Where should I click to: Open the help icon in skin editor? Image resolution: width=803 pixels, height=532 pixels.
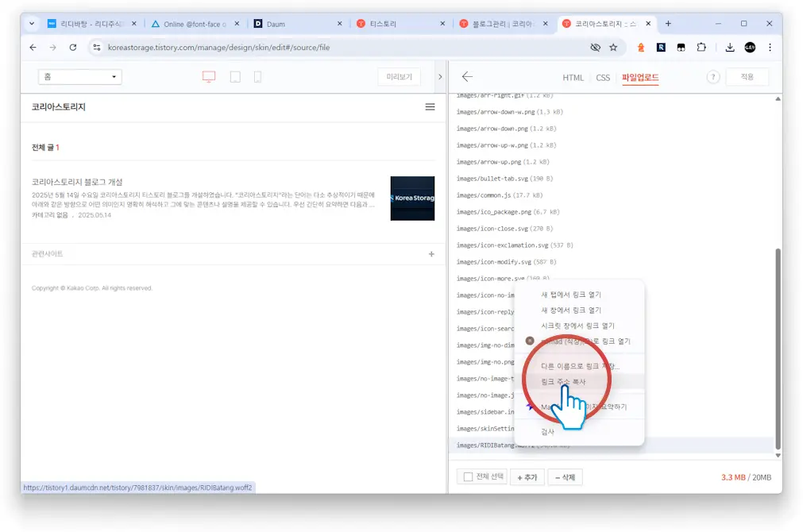click(712, 76)
